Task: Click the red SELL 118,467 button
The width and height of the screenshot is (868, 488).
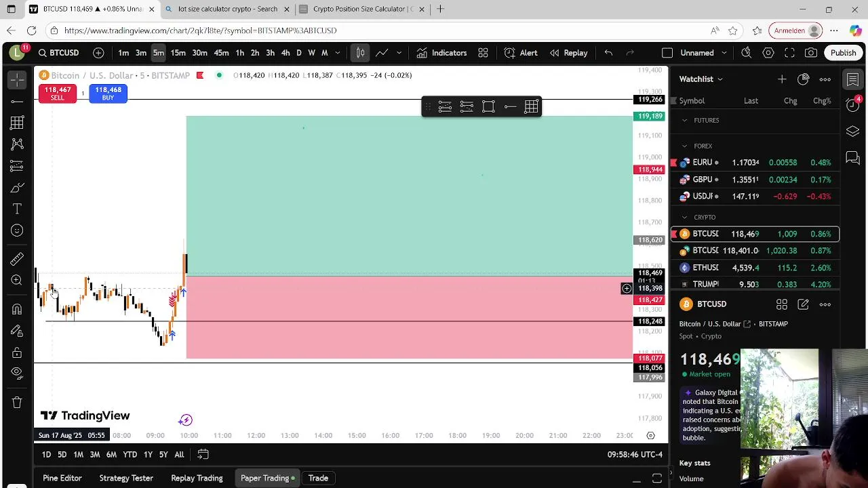Action: 57,94
